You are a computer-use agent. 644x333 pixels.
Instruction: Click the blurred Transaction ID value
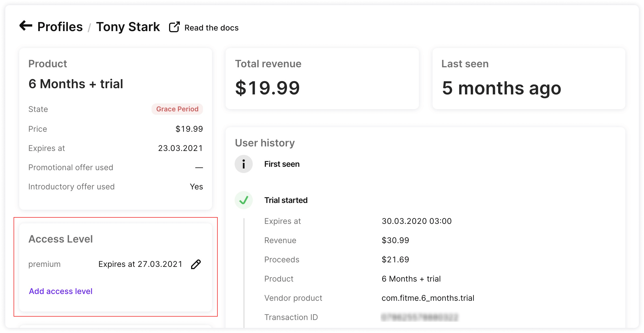point(420,317)
